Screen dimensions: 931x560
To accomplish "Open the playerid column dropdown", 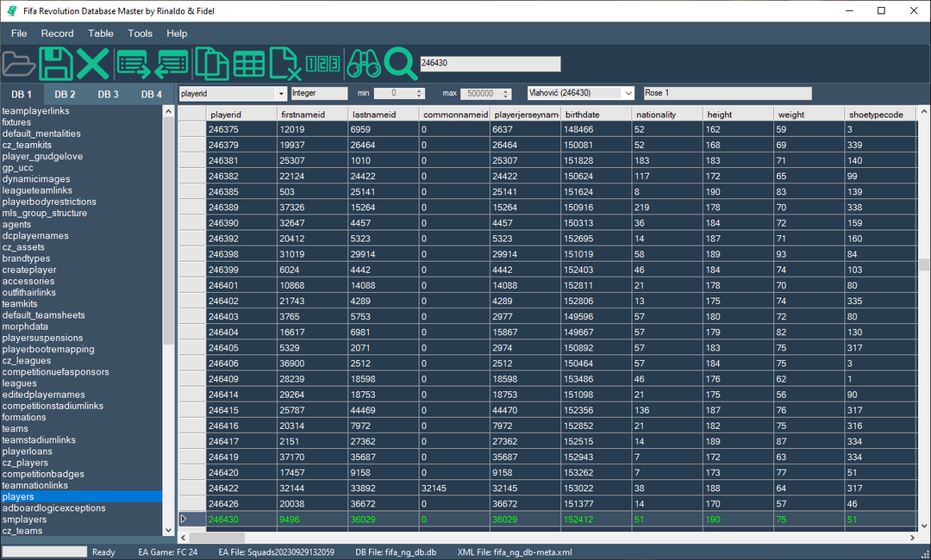I will 281,93.
